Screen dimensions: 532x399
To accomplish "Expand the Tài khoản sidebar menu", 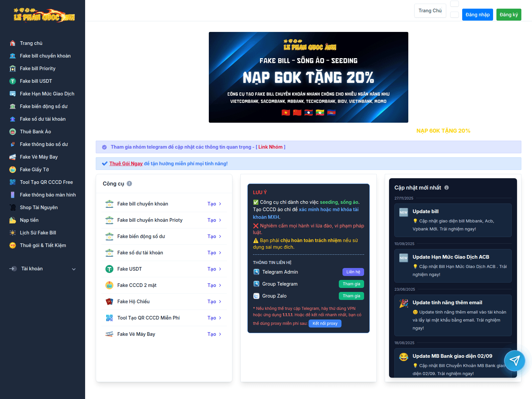I will tap(43, 269).
